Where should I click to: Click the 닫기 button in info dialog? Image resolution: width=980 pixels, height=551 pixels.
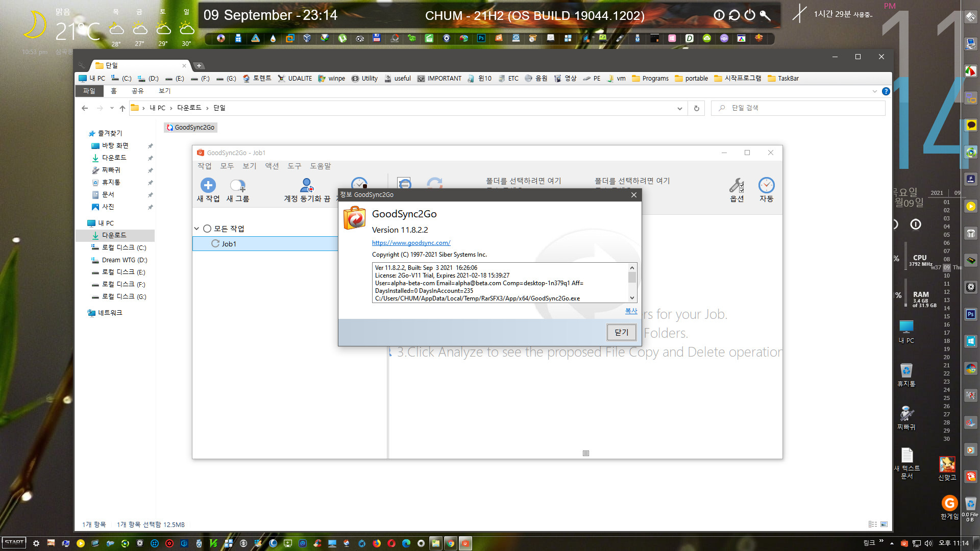click(621, 332)
